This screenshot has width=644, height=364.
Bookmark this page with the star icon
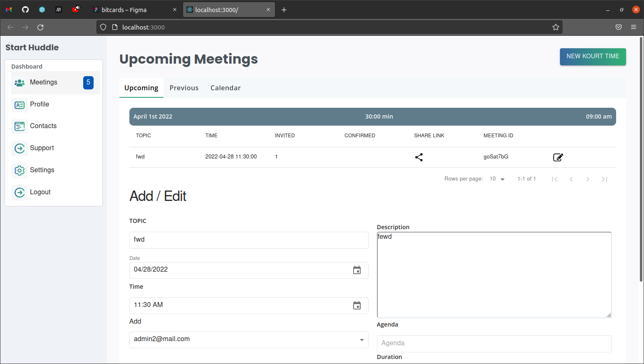point(555,27)
